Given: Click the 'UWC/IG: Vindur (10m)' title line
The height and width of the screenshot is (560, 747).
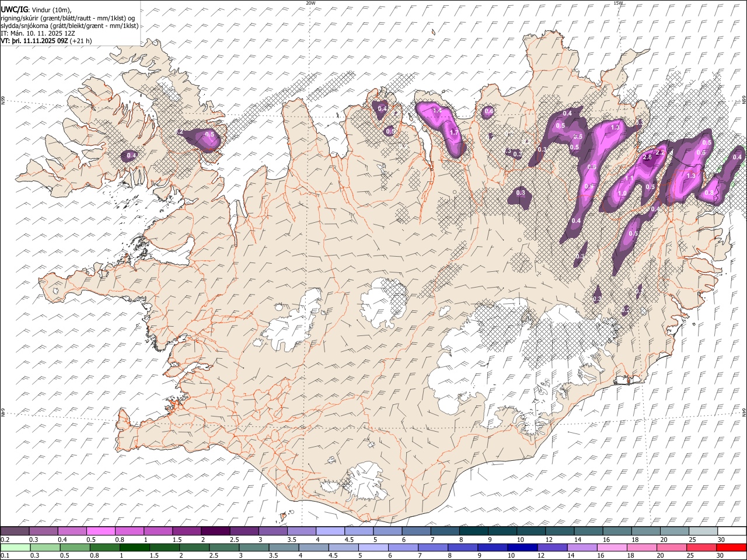Looking at the screenshot, I should tap(36, 9).
